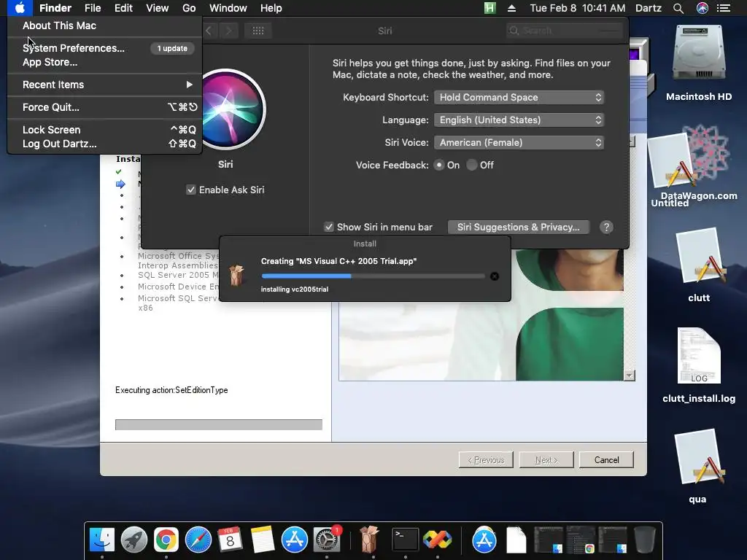Screen dimensions: 747x560
Task: Toggle Enable Ask Siri checkbox
Action: 191,190
